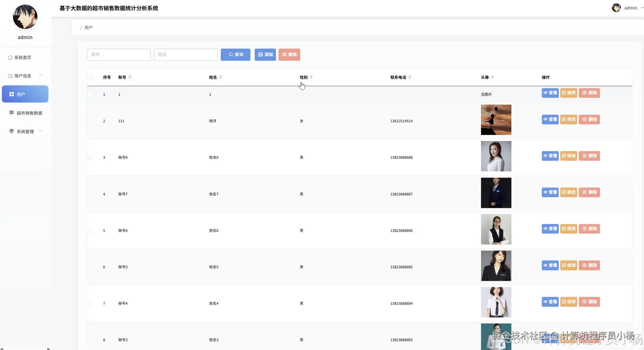Select the checkbox for 账号8 row
Screen dimensions: 644x350
(90, 158)
